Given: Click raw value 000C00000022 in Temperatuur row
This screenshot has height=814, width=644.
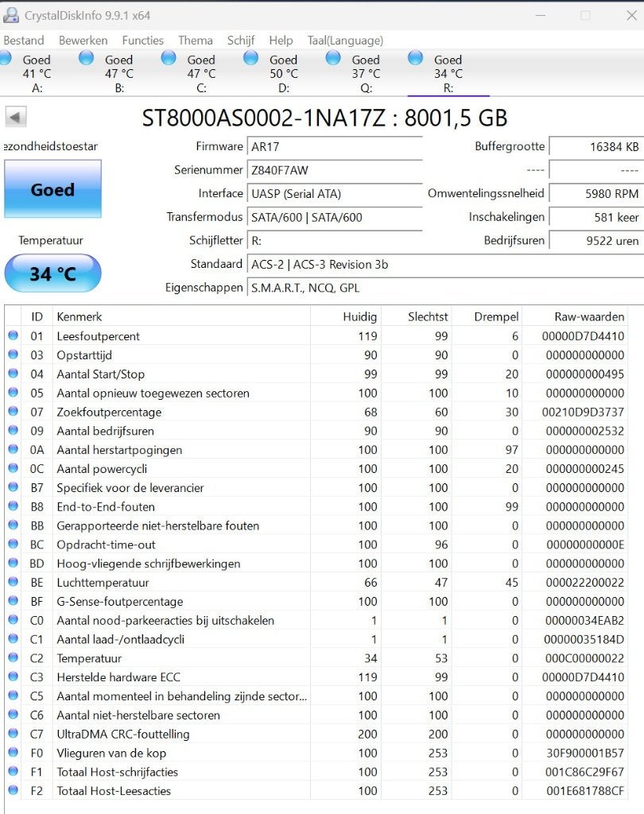Looking at the screenshot, I should pos(585,658).
